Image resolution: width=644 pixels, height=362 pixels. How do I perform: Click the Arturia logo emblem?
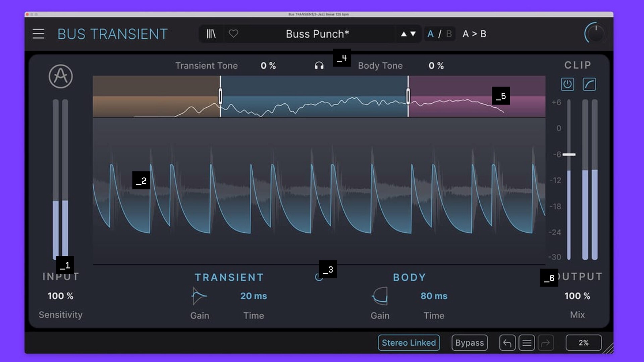click(60, 76)
